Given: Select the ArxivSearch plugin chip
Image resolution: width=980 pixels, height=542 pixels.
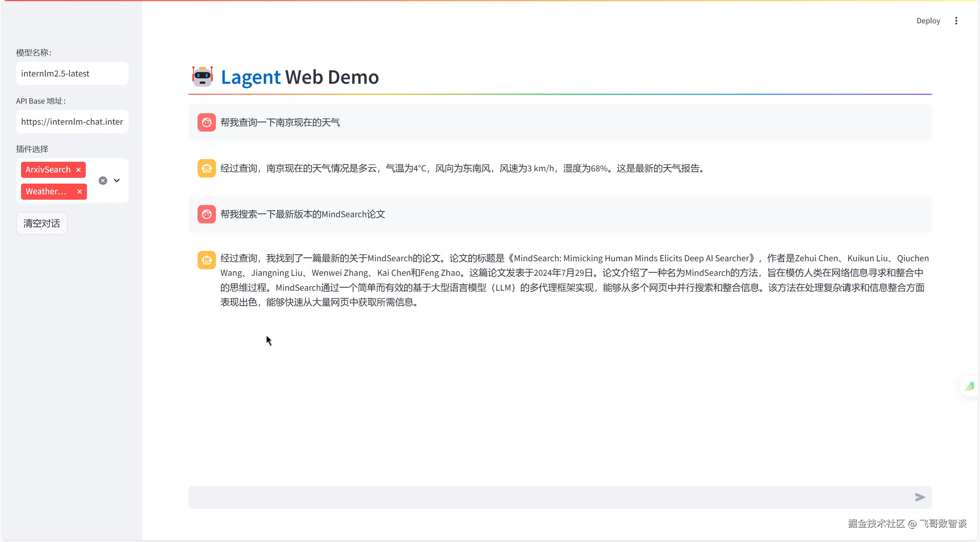Looking at the screenshot, I should click(x=48, y=170).
